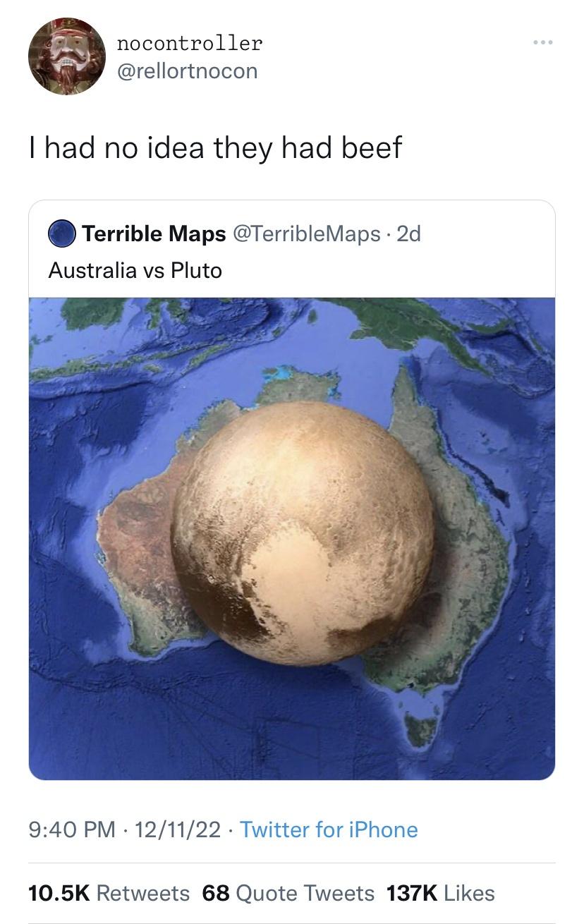Viewport: 584px width, 924px height.
Task: Open the three-dot tweet options menu
Action: tap(543, 44)
